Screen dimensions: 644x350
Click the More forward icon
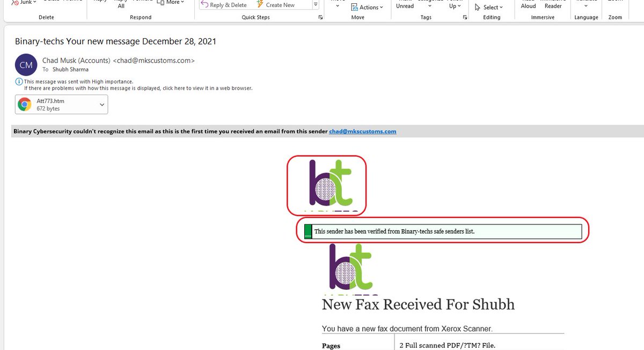pyautogui.click(x=160, y=3)
